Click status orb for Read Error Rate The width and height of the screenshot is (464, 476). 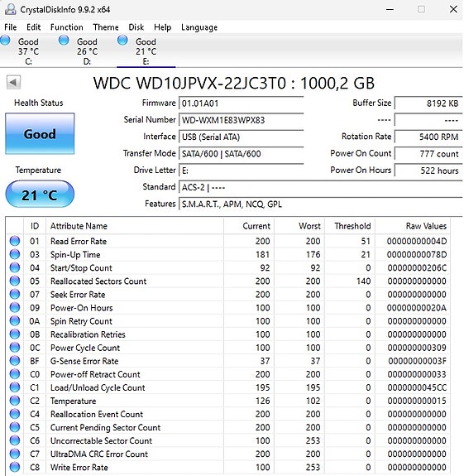(15, 241)
